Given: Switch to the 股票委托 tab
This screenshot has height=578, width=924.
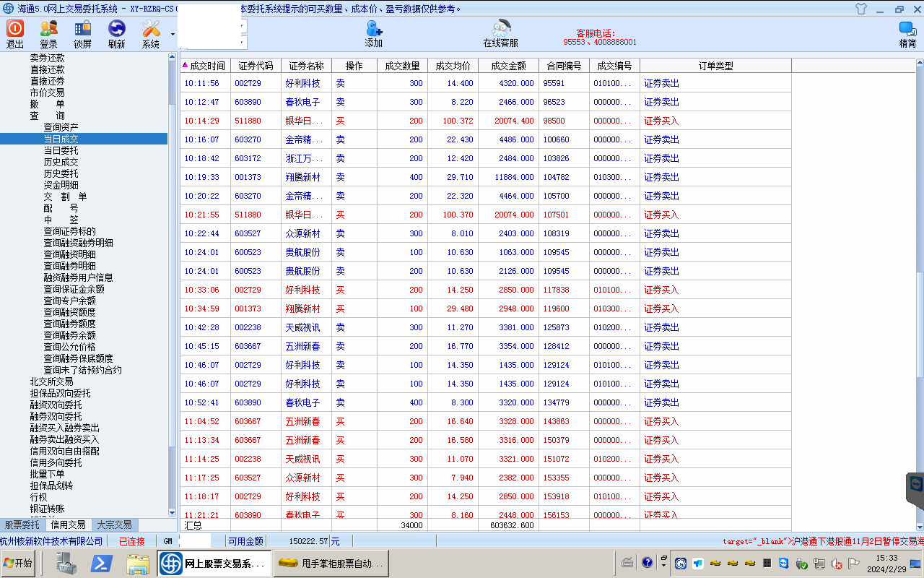Looking at the screenshot, I should (x=22, y=525).
